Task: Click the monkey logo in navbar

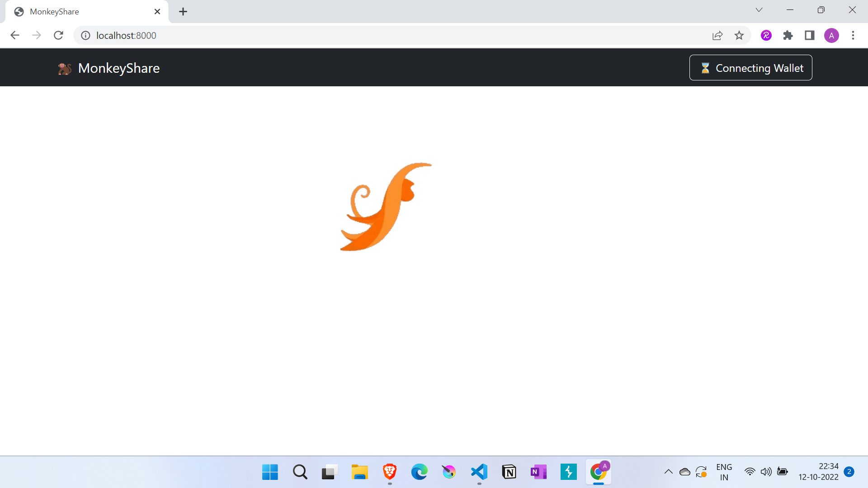Action: coord(65,69)
